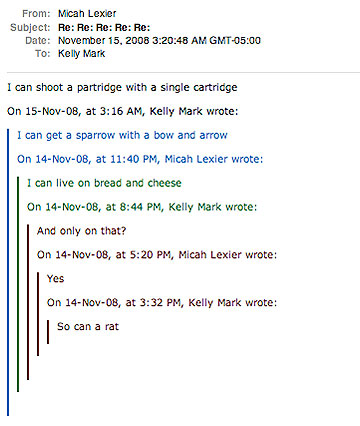The image size is (360, 426).
Task: Click sender name Micah Lexier
Action: click(x=87, y=14)
